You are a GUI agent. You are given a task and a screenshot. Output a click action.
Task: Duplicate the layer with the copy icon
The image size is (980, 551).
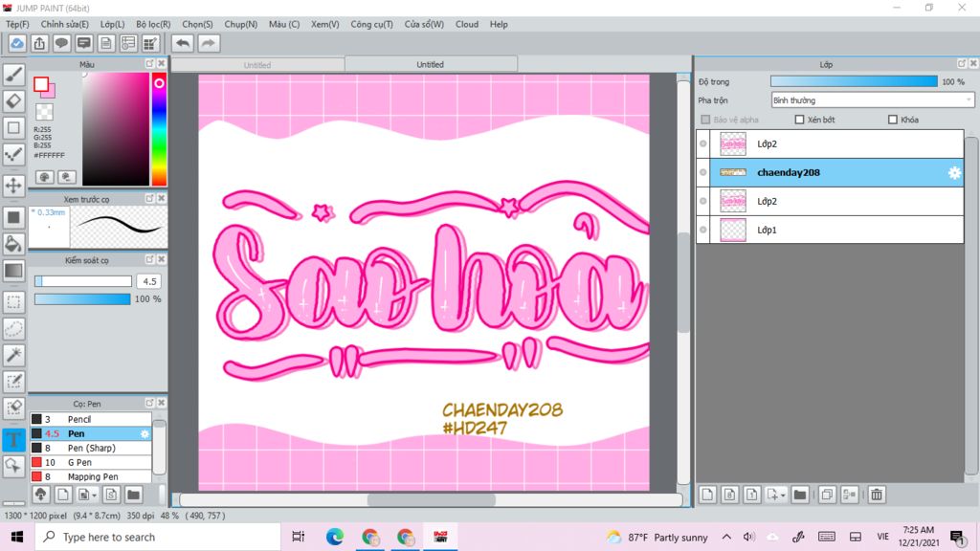click(x=827, y=495)
